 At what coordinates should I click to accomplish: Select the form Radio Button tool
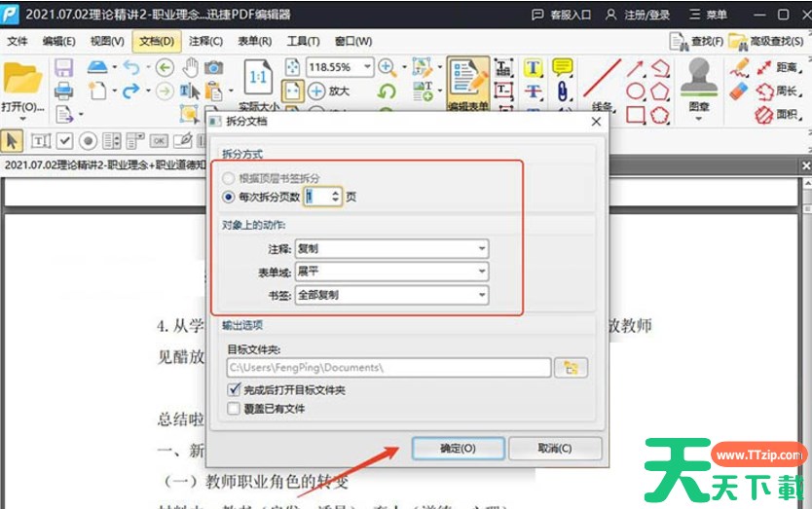88,141
